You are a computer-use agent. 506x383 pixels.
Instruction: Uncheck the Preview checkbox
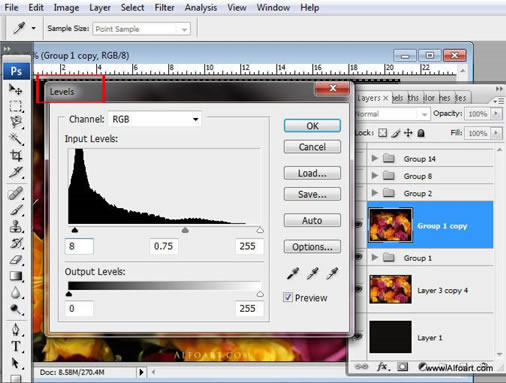click(x=288, y=297)
